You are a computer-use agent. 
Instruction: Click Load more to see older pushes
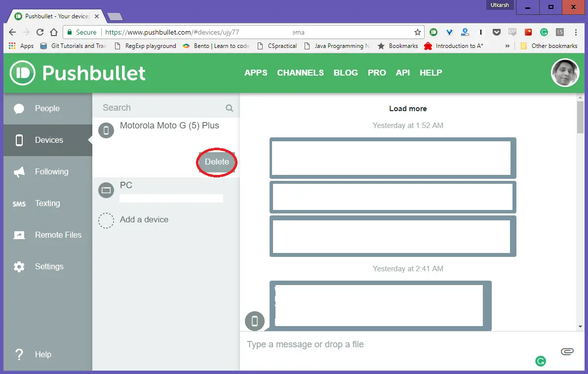[x=408, y=108]
